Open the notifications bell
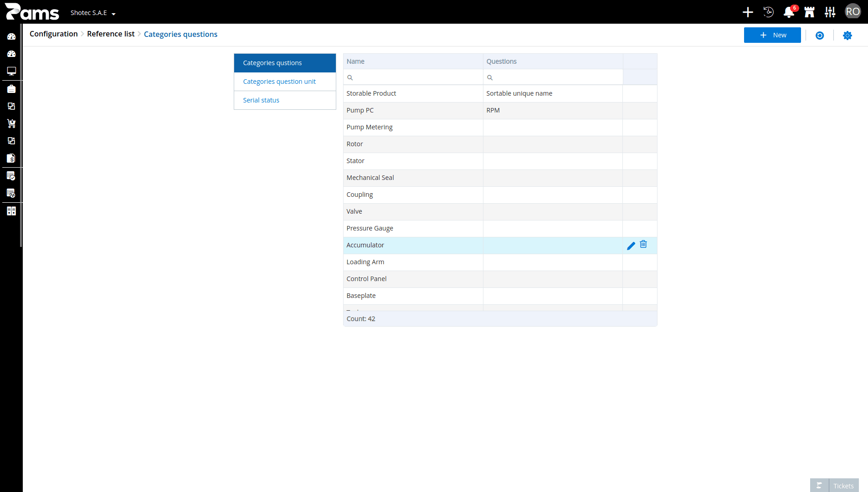 pos(789,12)
